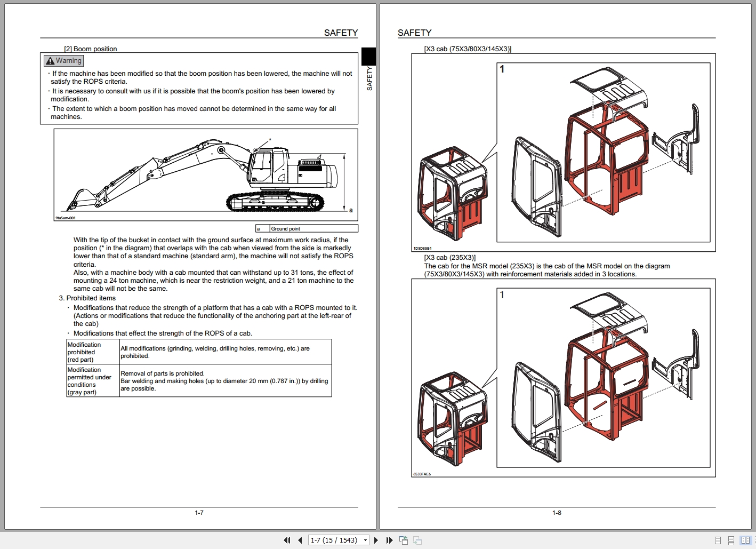Jump to the first page icon
Image resolution: width=756 pixels, height=549 pixels.
coord(287,540)
